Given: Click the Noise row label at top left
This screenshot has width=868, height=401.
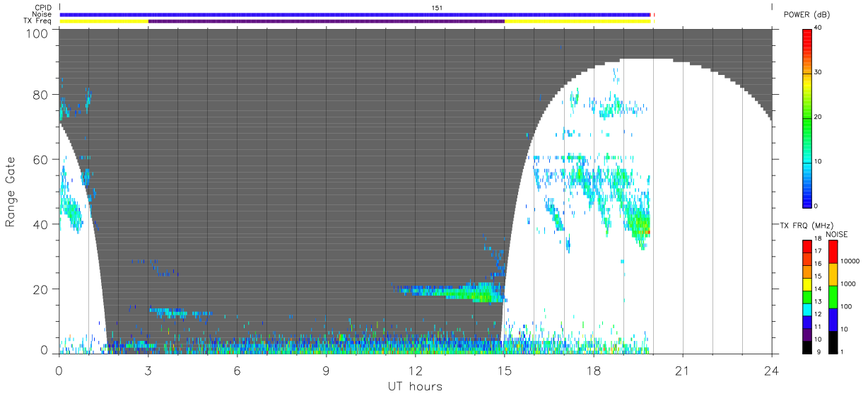Looking at the screenshot, I should point(43,14).
